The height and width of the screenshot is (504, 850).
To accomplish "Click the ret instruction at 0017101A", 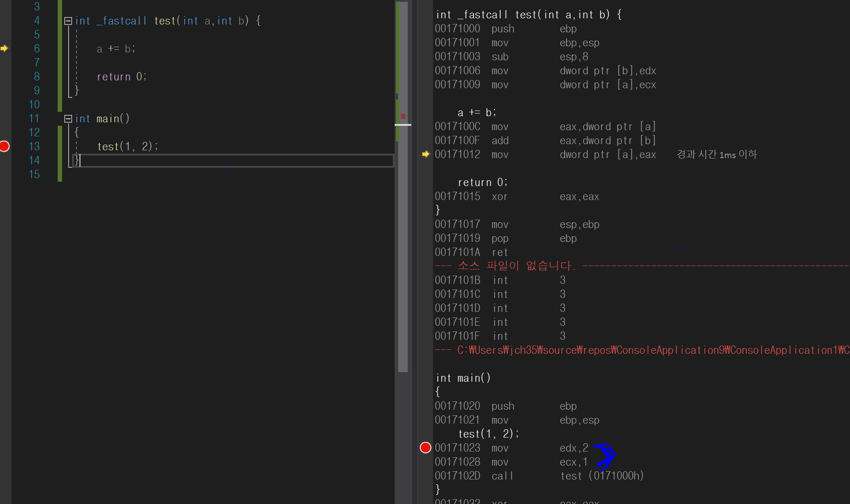I will click(500, 252).
